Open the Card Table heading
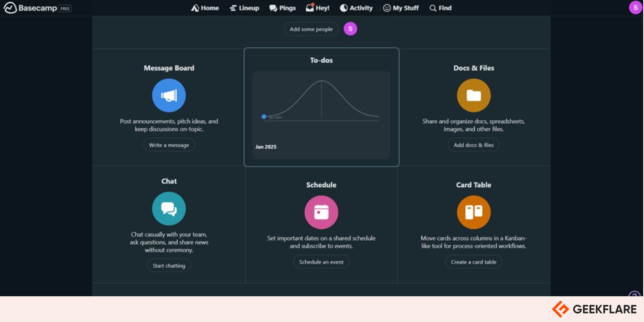Screen dimensions: 644x322 pos(474,185)
